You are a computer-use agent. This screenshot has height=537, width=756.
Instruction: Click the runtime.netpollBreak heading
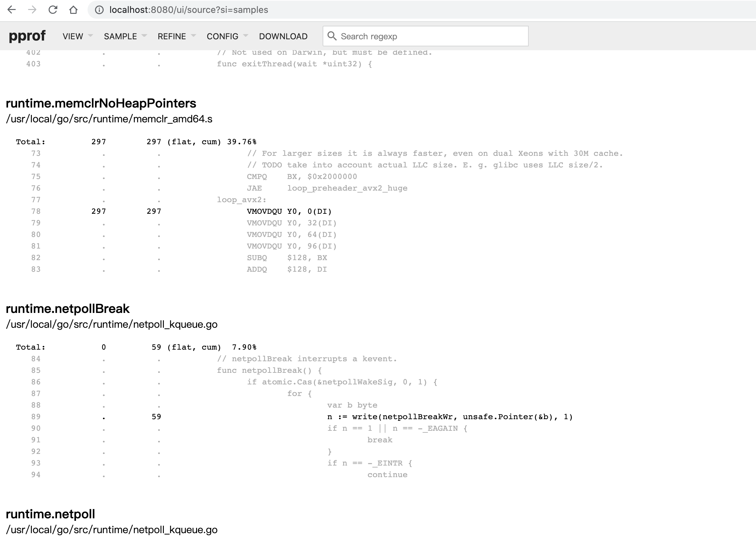point(68,309)
